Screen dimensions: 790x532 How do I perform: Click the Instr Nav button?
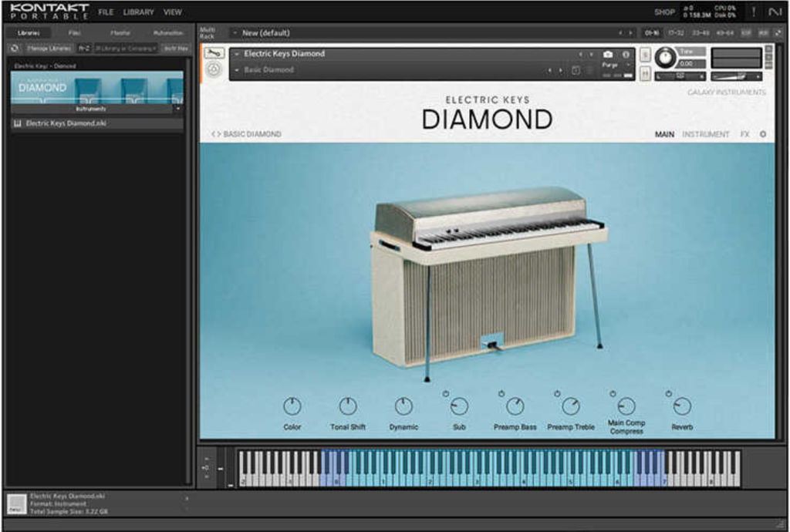(x=176, y=49)
